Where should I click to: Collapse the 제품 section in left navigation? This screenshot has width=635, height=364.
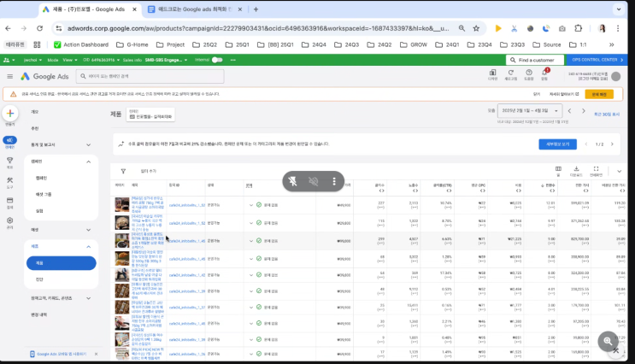(x=88, y=246)
